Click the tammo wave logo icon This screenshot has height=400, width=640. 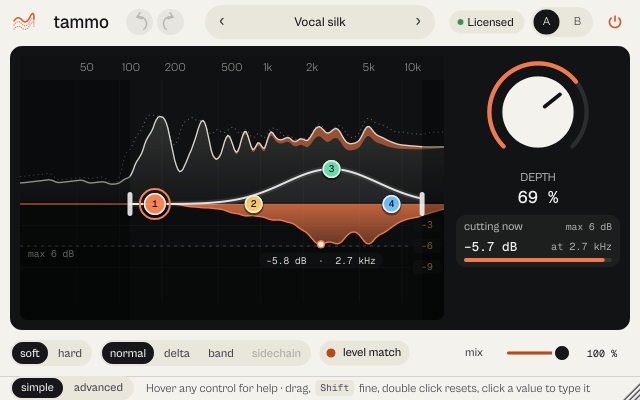pos(24,22)
